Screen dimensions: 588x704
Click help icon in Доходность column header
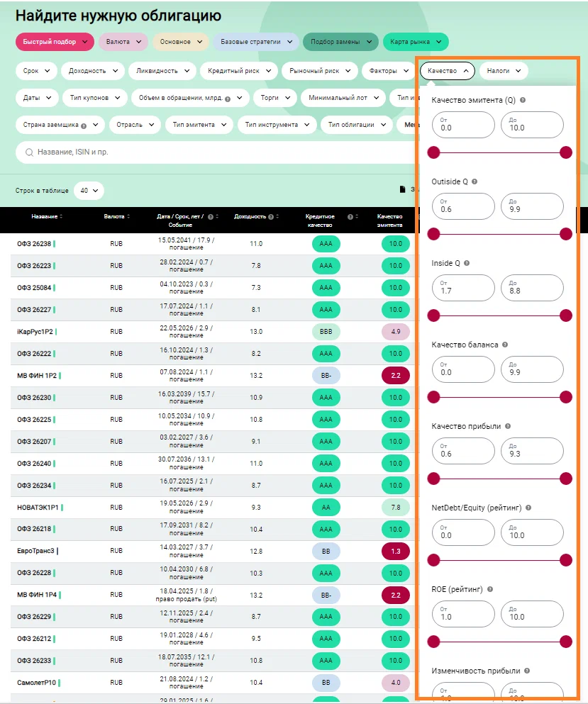point(272,216)
